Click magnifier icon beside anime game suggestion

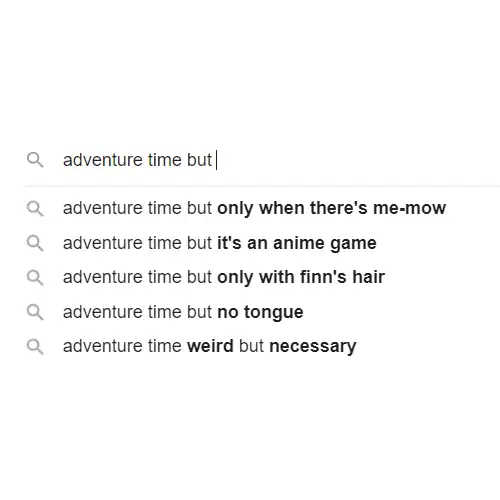35,243
